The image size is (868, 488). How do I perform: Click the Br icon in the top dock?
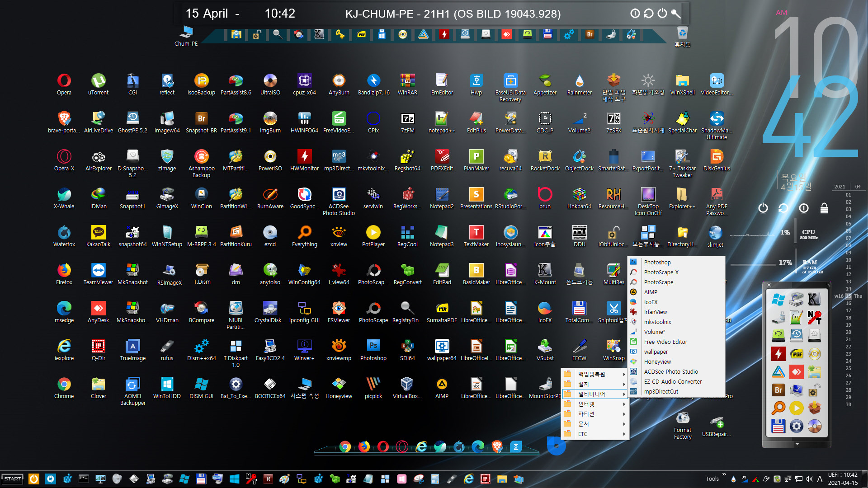click(x=590, y=34)
